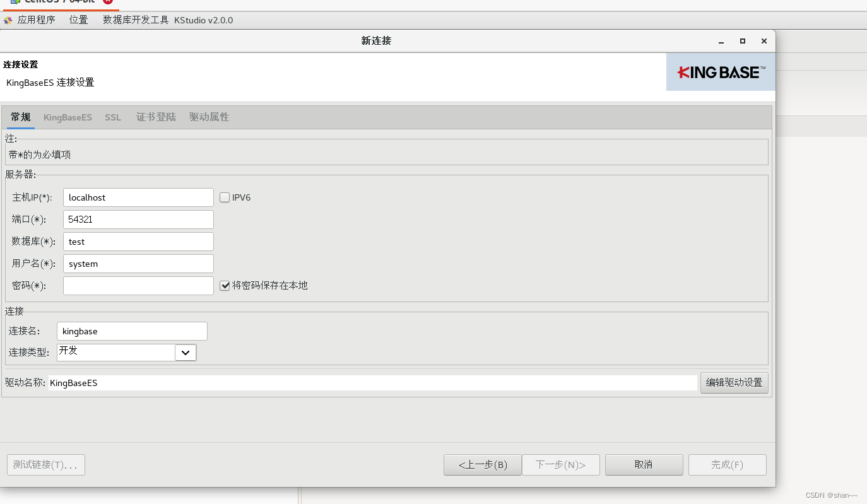Screen dimensions: 867x504
Task: Click the empty 密码 field
Action: click(138, 286)
